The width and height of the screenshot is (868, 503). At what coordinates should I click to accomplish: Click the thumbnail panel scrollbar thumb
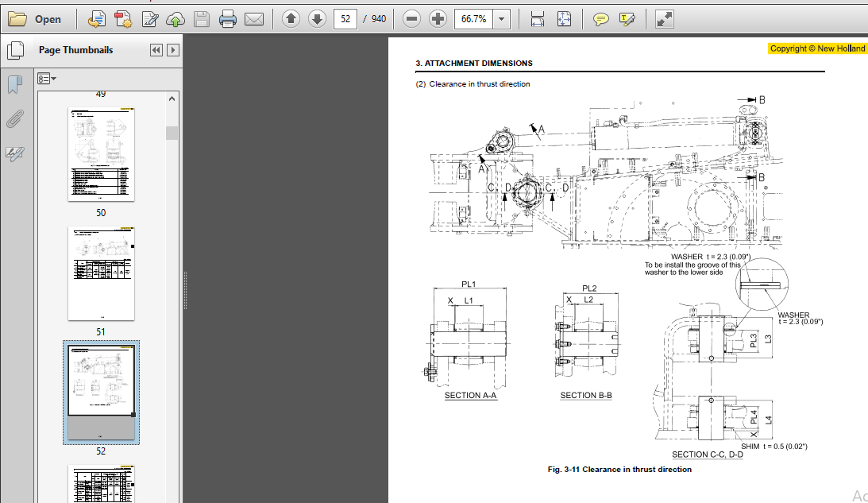coord(172,133)
